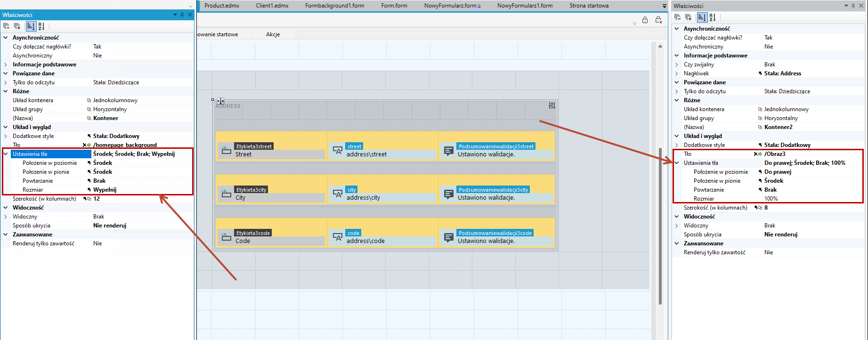Expand all categories in left Właściwości panel

pyautogui.click(x=17, y=26)
